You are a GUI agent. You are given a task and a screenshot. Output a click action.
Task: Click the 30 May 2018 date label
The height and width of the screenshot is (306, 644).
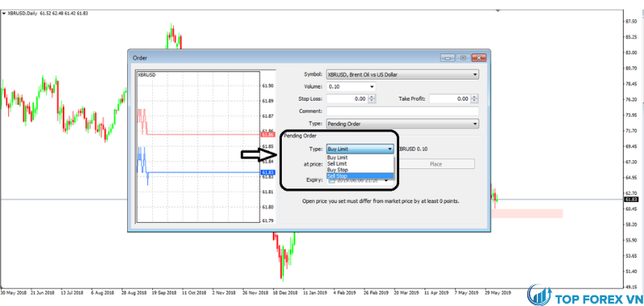coord(13,293)
